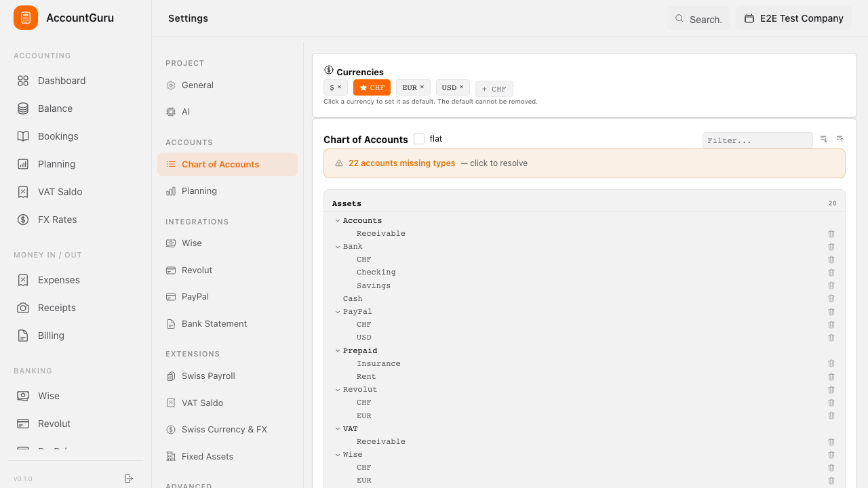The image size is (868, 488).
Task: Open AI settings
Action: coord(227,112)
